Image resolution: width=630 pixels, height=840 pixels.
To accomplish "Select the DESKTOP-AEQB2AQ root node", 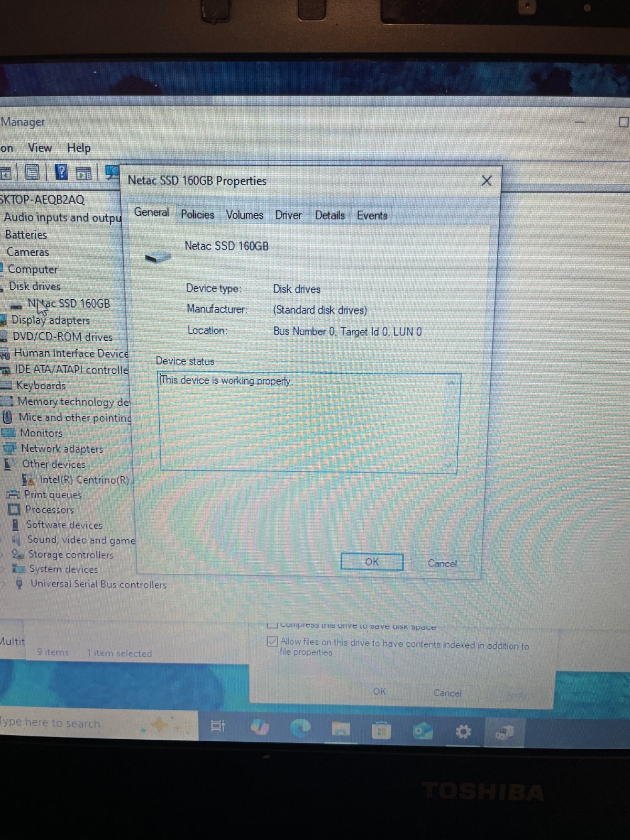I will point(42,199).
